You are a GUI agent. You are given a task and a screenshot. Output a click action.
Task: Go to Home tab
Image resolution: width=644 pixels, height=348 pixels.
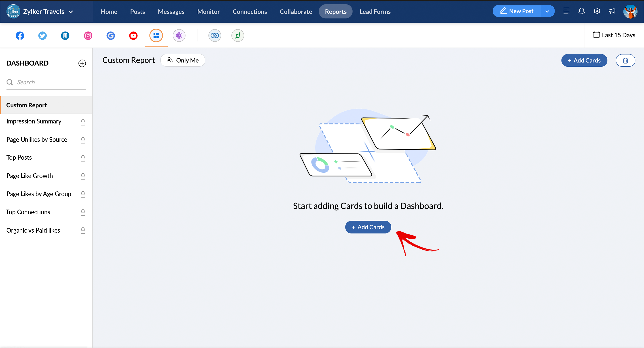[109, 11]
